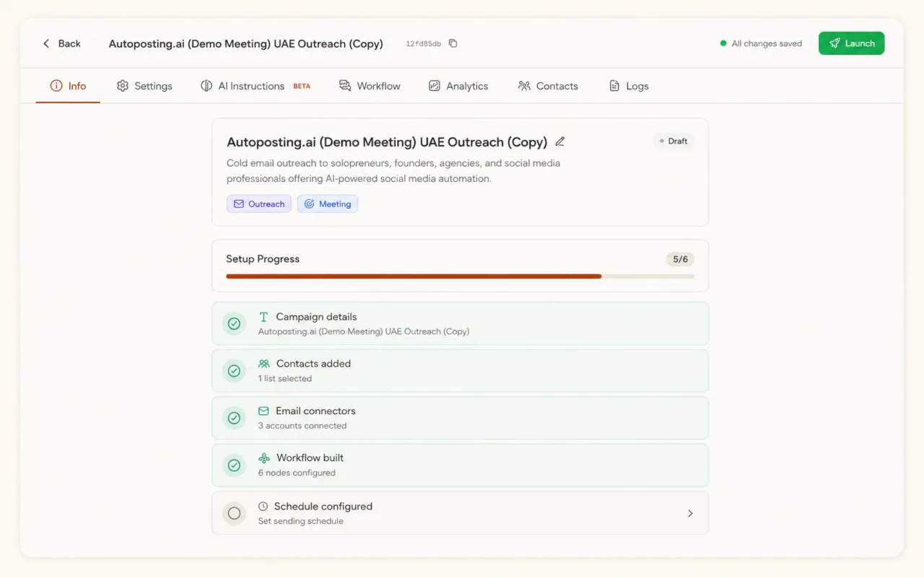Switch to the Settings tab
924x578 pixels.
(144, 86)
